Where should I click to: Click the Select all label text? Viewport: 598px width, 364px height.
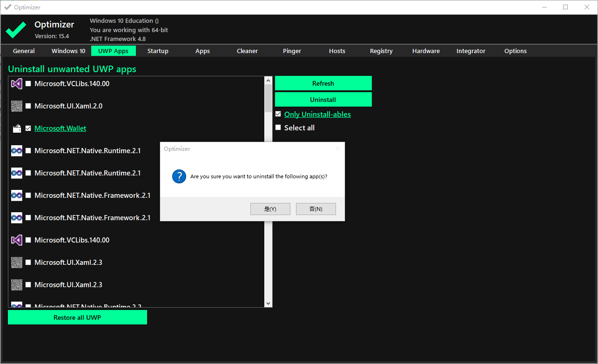pyautogui.click(x=299, y=128)
